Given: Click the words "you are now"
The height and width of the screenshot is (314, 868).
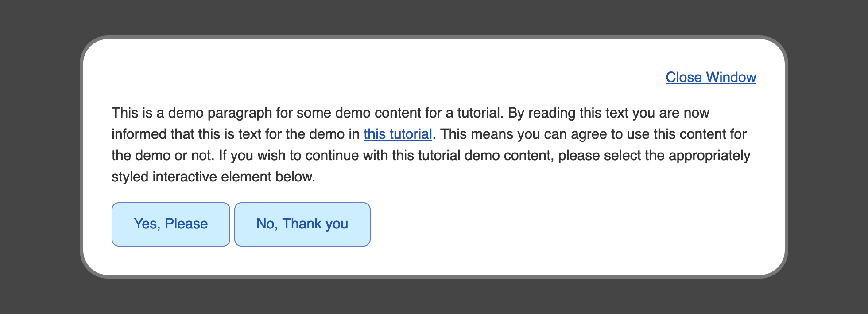Looking at the screenshot, I should (x=670, y=113).
